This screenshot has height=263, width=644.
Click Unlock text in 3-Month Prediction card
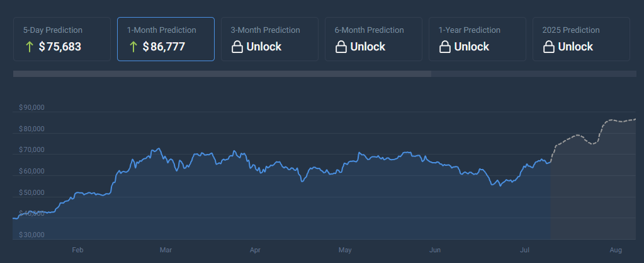tap(264, 47)
